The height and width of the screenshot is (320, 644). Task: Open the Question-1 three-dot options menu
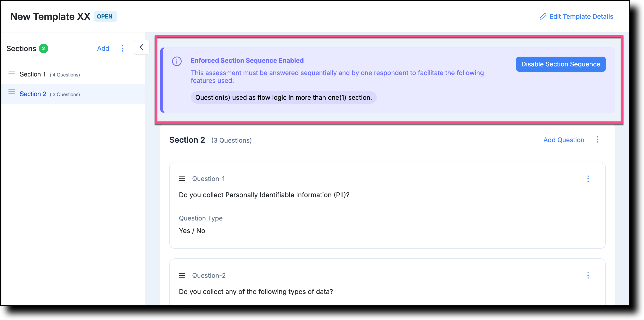pyautogui.click(x=588, y=178)
